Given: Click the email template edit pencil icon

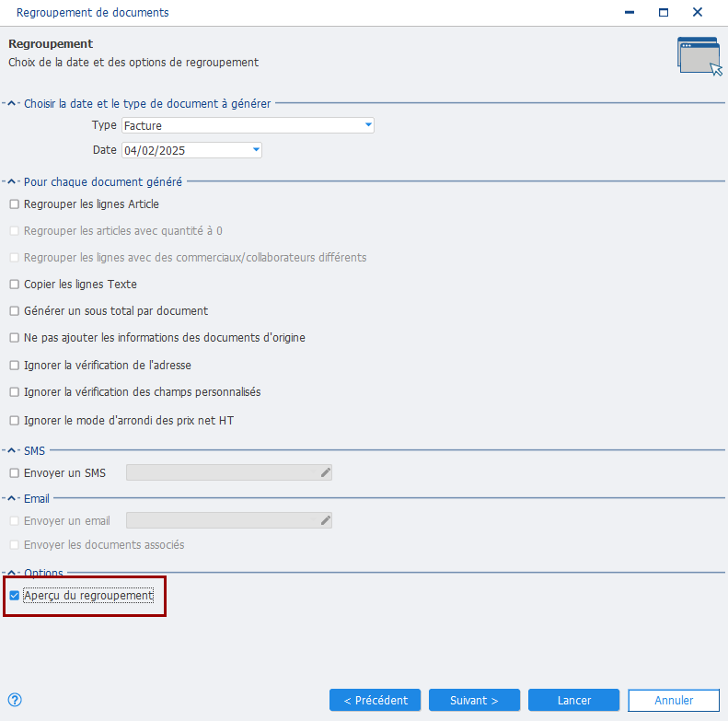Looking at the screenshot, I should 326,520.
